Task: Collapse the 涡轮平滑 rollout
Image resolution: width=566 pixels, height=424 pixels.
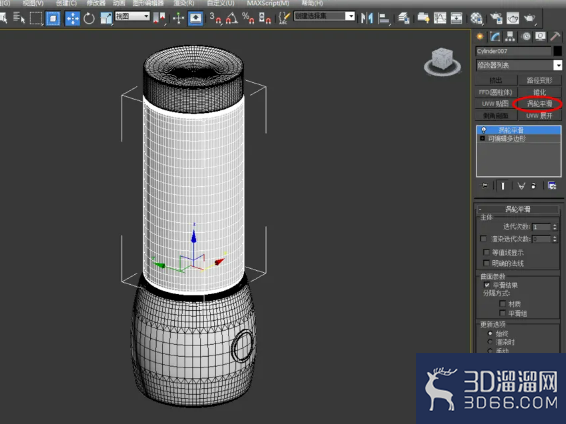Action: tap(518, 209)
